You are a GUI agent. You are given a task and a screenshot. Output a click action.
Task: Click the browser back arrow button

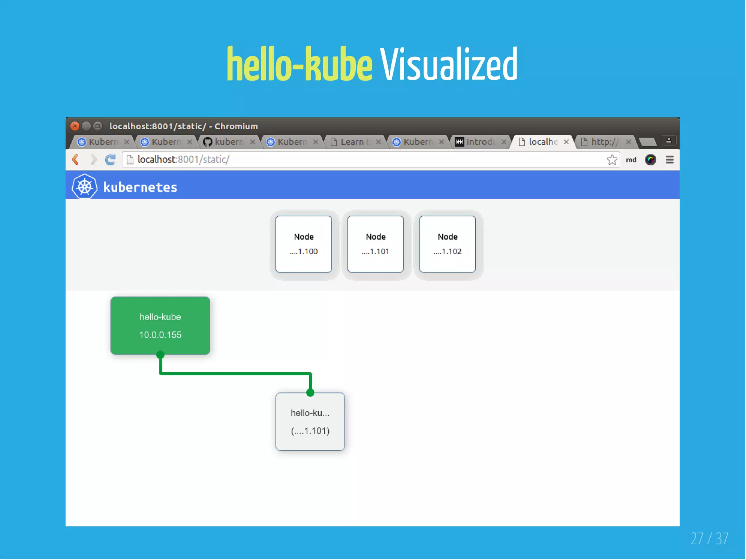pyautogui.click(x=76, y=160)
